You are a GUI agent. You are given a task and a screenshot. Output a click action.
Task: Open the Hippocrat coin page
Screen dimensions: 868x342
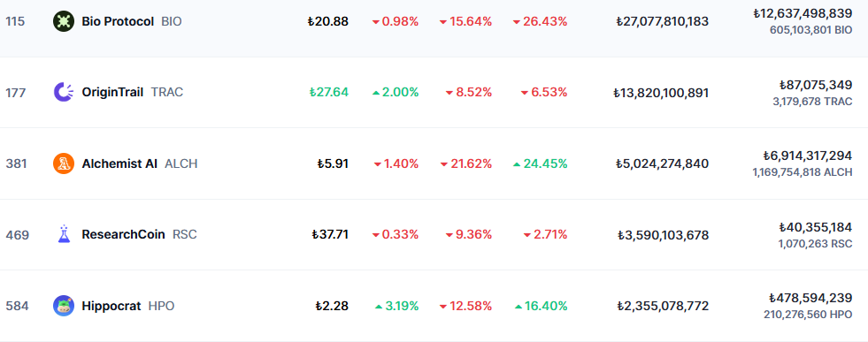[x=111, y=306]
